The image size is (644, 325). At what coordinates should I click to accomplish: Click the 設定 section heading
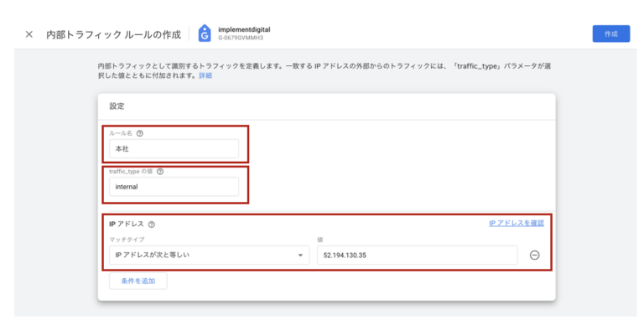pyautogui.click(x=117, y=106)
